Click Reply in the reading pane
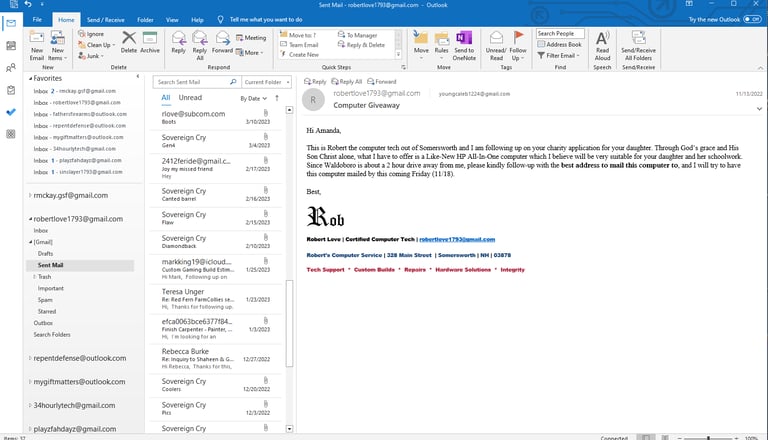The width and height of the screenshot is (768, 440). click(x=315, y=82)
